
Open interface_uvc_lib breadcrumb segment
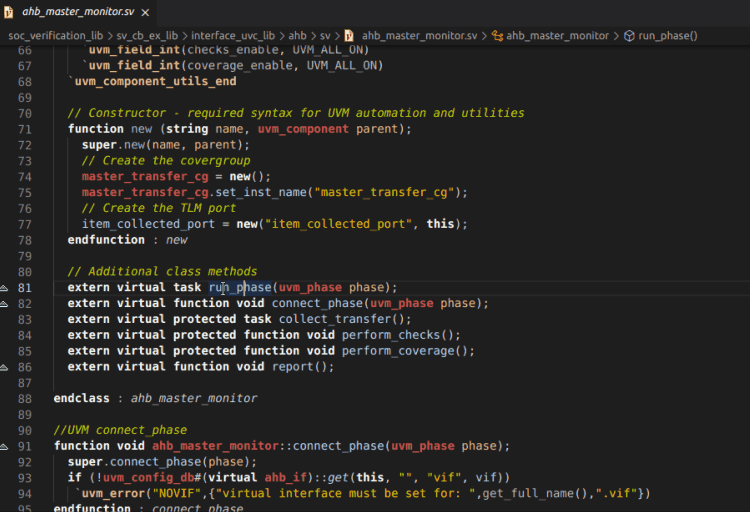(x=233, y=36)
